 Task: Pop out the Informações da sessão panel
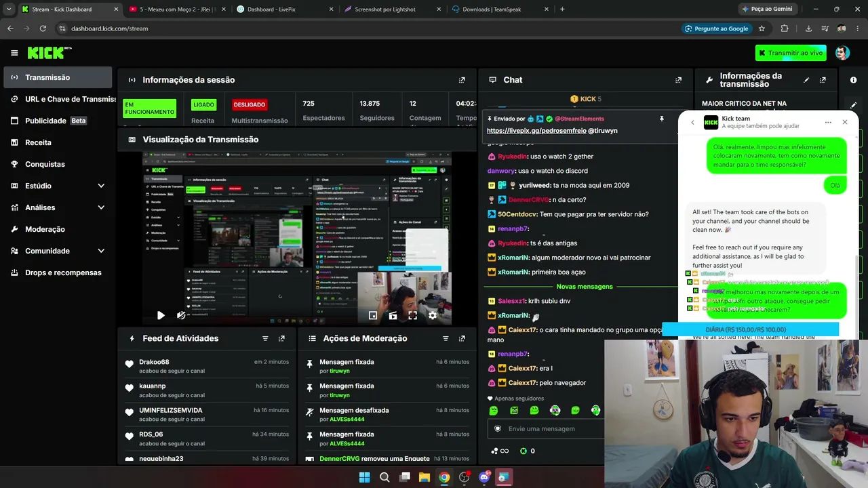(462, 80)
